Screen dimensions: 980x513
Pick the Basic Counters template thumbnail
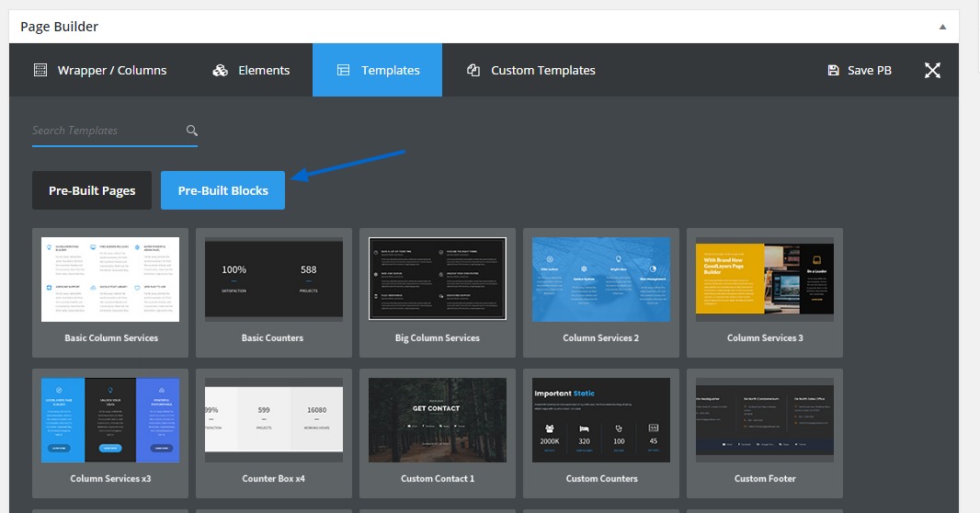[274, 279]
